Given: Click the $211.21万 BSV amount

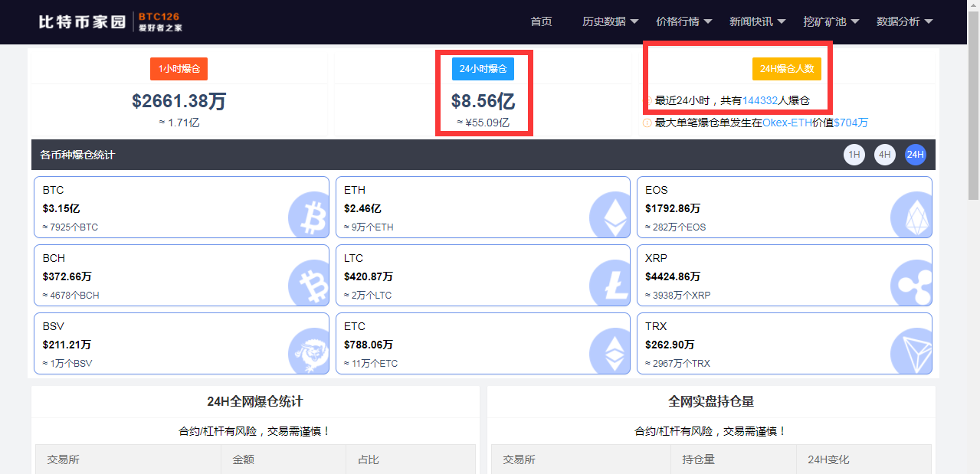Looking at the screenshot, I should [x=67, y=345].
